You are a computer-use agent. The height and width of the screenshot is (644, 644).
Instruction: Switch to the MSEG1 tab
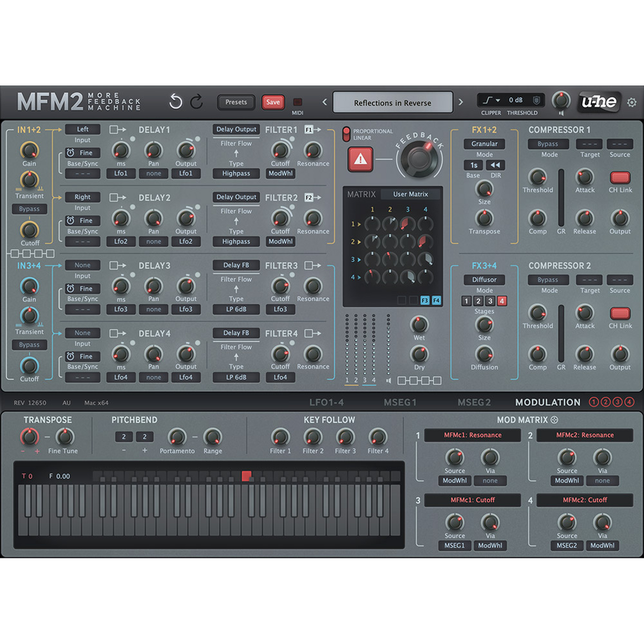(x=400, y=402)
